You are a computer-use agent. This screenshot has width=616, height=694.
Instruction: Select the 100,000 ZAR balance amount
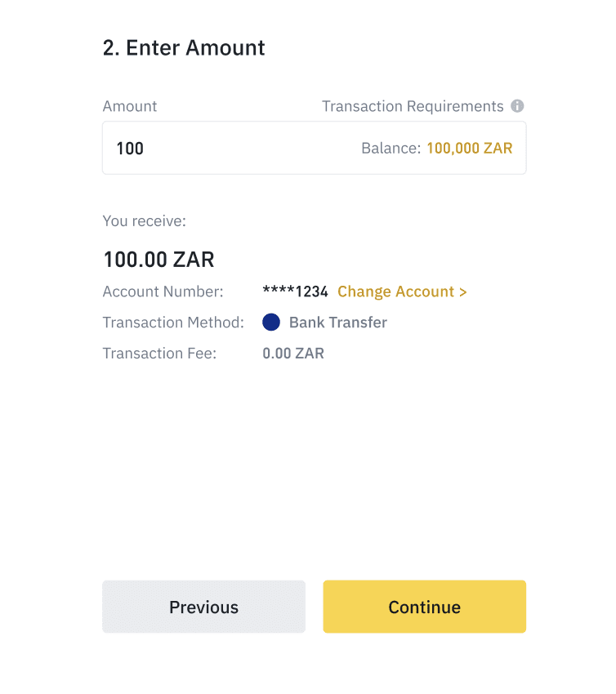470,149
